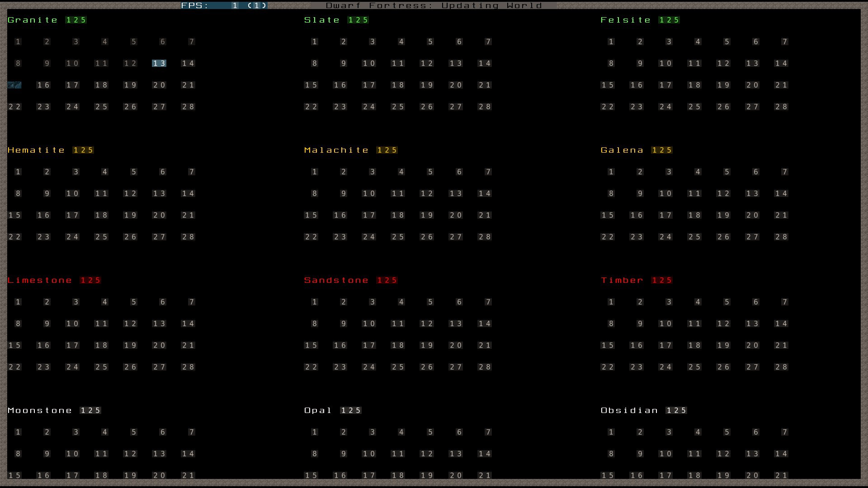Click the red Limestone month title
Image resolution: width=868 pixels, height=488 pixels.
coord(40,280)
